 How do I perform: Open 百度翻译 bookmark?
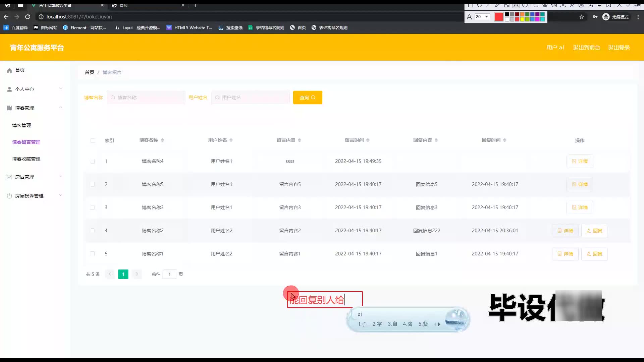[x=15, y=27]
